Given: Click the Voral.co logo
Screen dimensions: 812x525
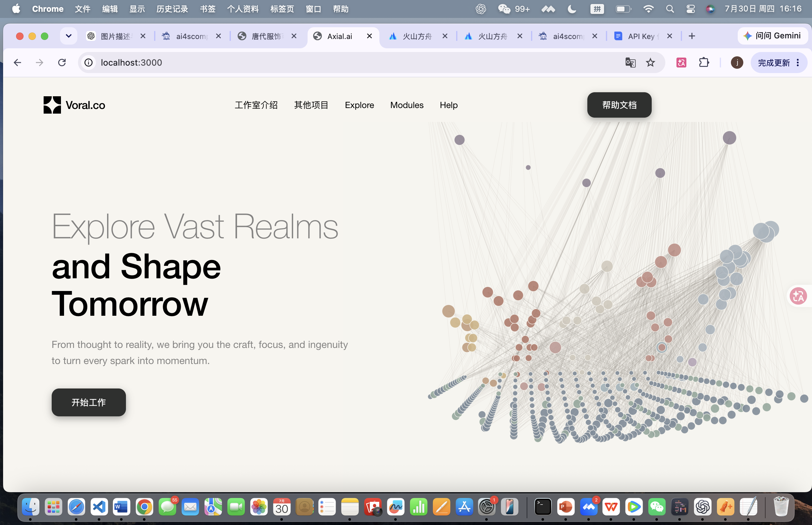Looking at the screenshot, I should (74, 105).
